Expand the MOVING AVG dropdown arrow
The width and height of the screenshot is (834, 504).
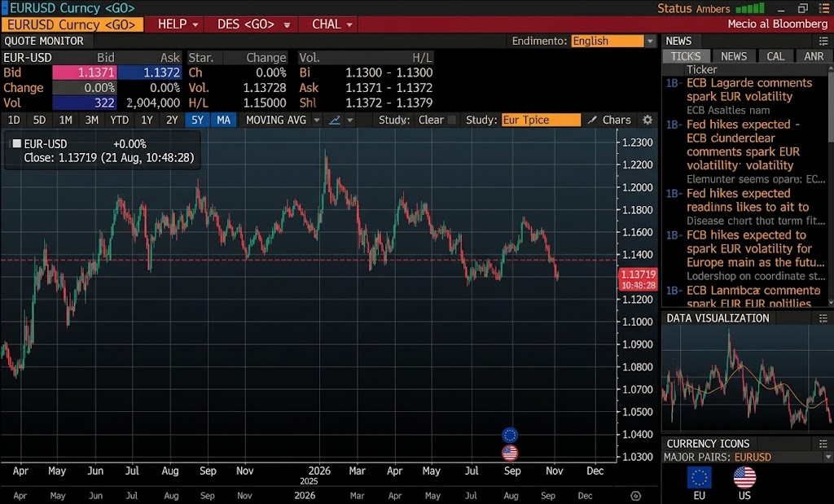click(317, 121)
